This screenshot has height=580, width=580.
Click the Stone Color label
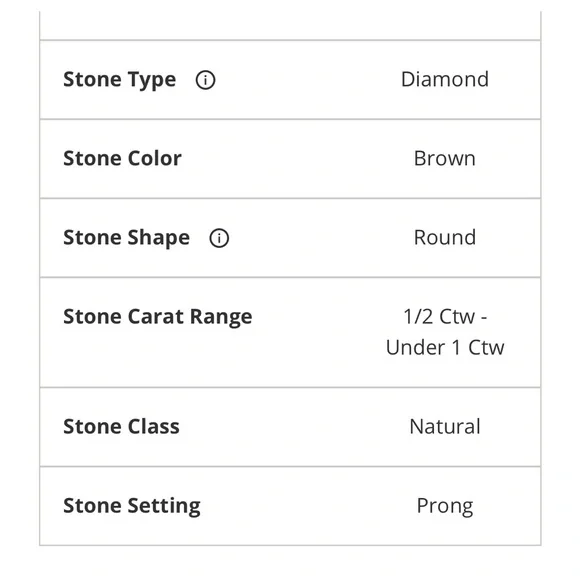click(x=122, y=158)
